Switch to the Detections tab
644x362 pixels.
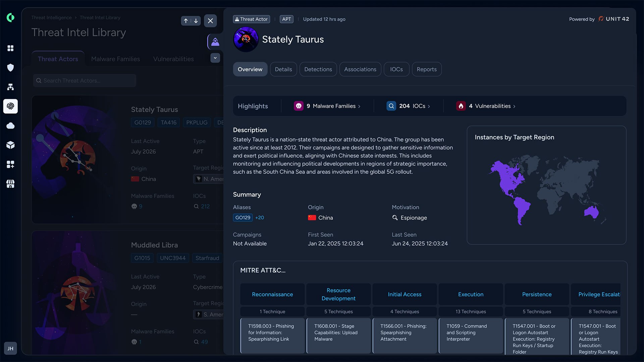[x=318, y=69]
